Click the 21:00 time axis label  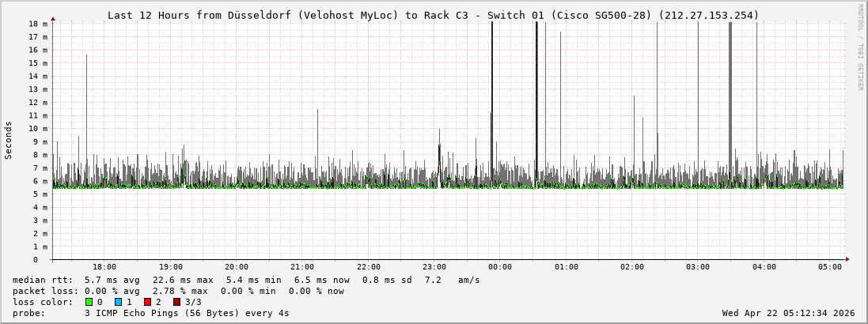(302, 267)
